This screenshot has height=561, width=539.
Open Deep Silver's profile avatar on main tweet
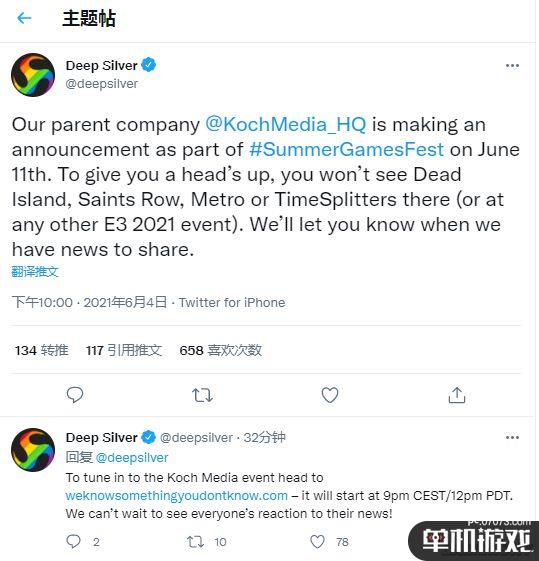(33, 75)
